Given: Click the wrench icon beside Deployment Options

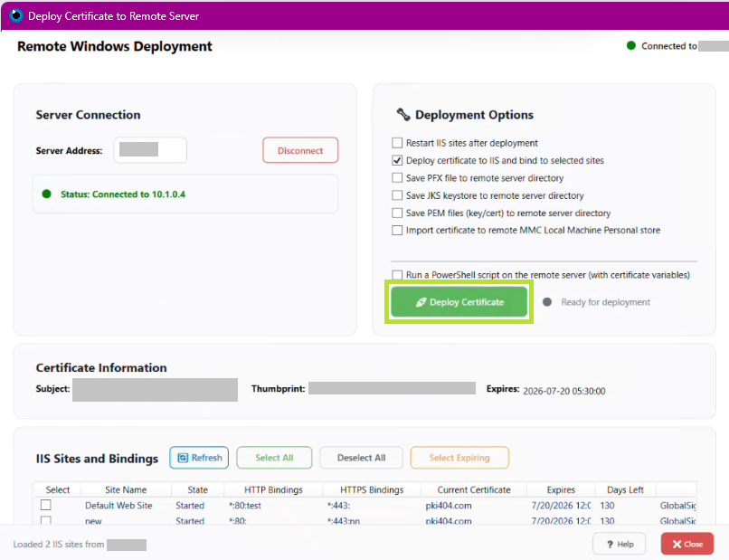Looking at the screenshot, I should click(x=403, y=114).
